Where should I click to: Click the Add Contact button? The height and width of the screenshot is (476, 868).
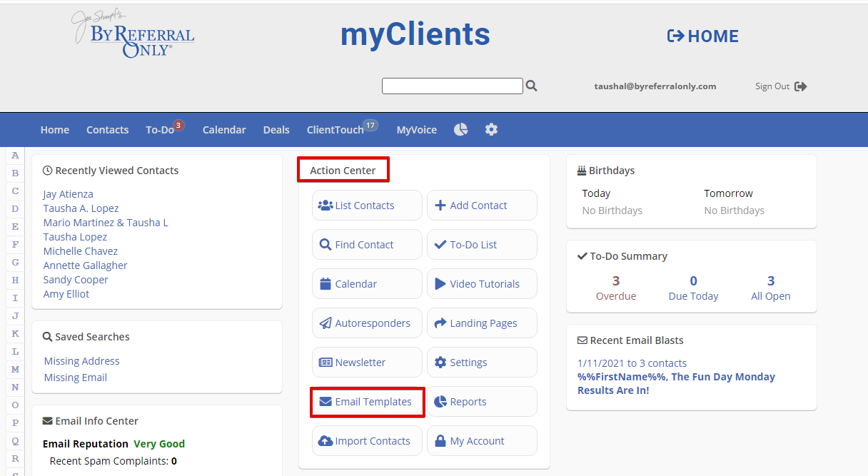(482, 206)
